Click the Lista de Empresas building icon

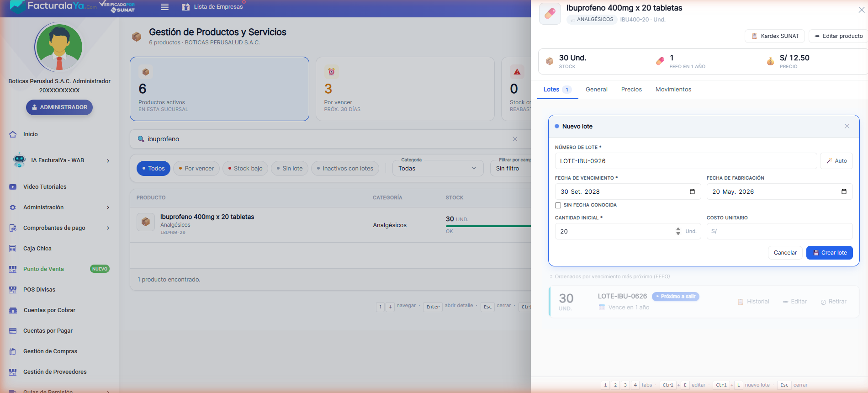(185, 7)
